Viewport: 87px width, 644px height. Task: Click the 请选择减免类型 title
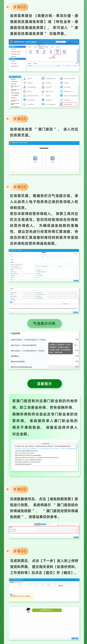click(x=44, y=148)
